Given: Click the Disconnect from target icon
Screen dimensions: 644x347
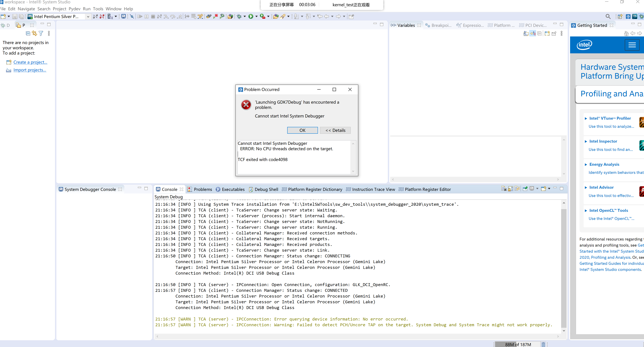Looking at the screenshot, I should click(x=102, y=17).
